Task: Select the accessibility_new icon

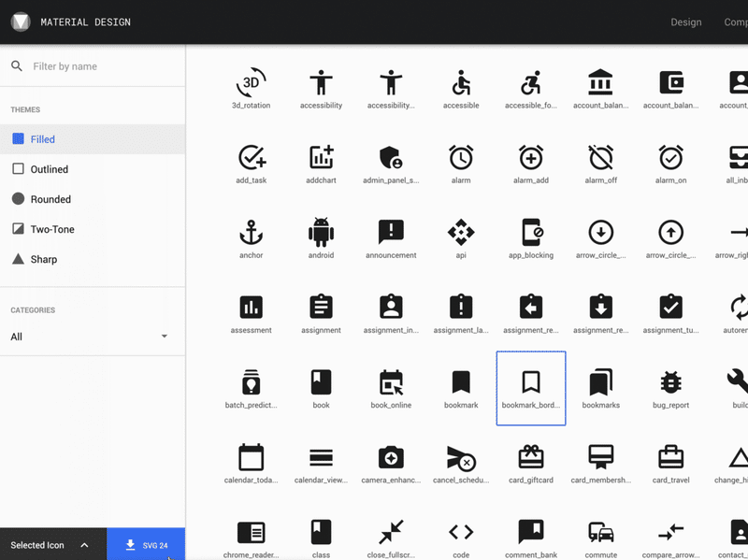Action: pos(391,82)
